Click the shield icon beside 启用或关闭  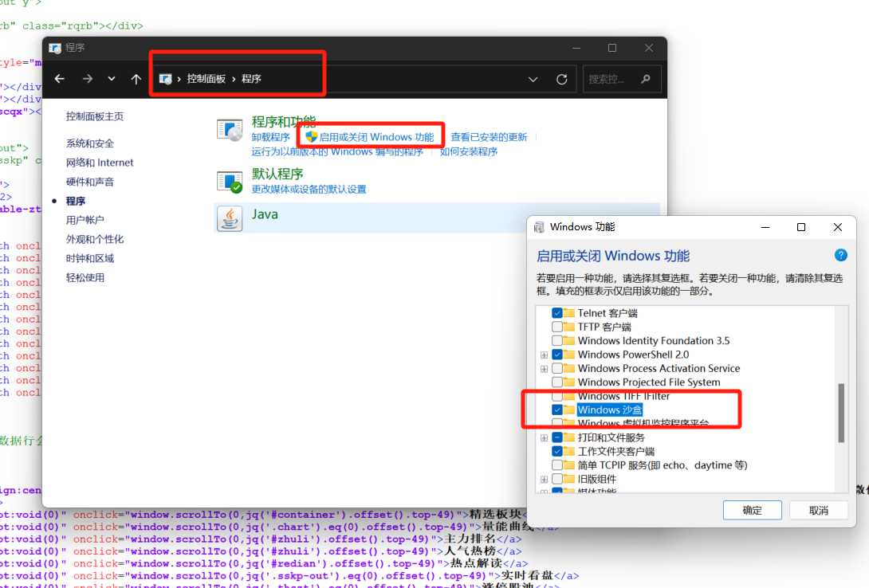(x=311, y=137)
